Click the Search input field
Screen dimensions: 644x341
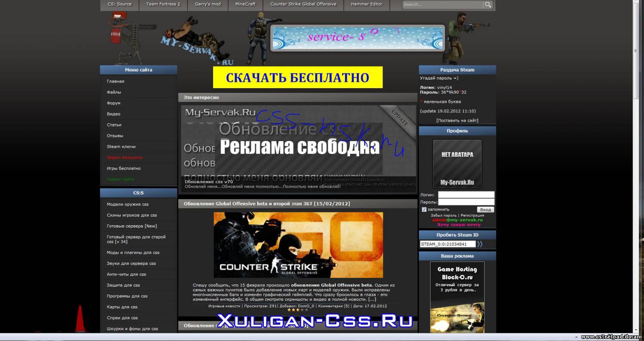pos(442,5)
